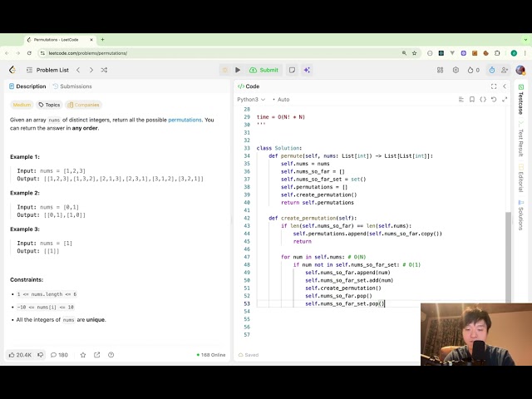The image size is (532, 399).
Task: Click the curly braces snippet icon
Action: click(x=483, y=100)
